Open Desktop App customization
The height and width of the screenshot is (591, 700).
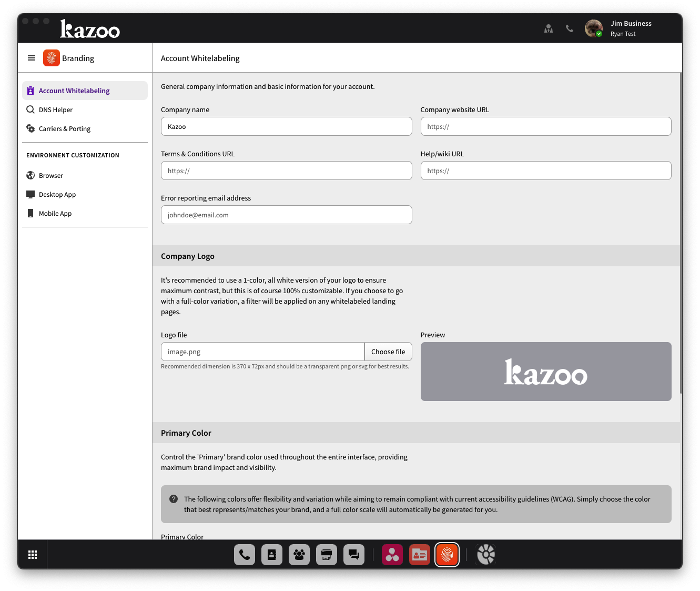[85, 194]
